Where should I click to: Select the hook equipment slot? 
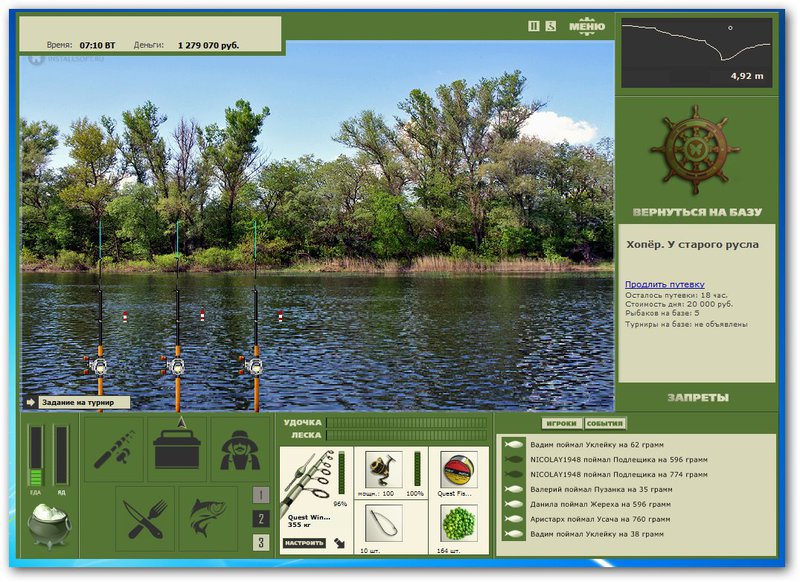tap(384, 523)
